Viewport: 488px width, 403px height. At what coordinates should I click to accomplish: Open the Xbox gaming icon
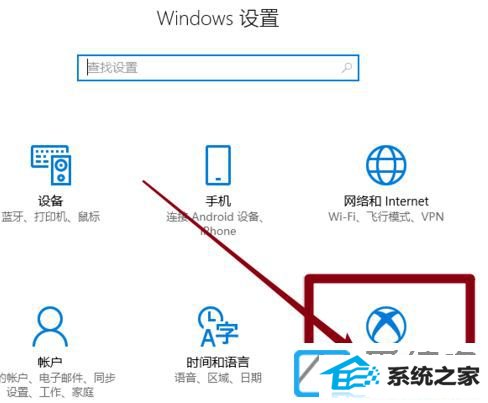(386, 325)
